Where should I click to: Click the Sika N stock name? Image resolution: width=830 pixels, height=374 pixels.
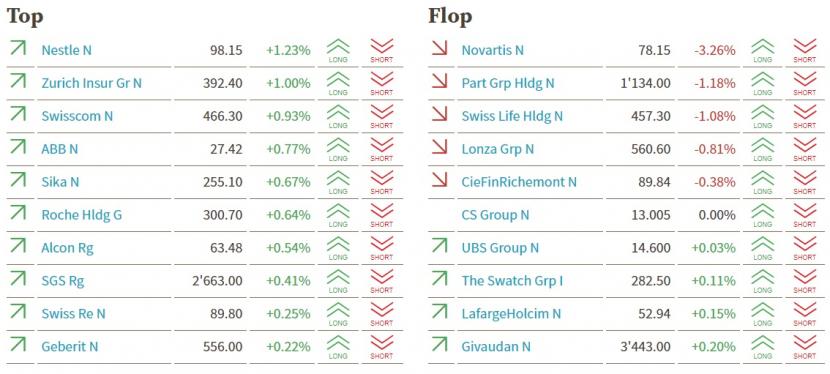[x=60, y=182]
